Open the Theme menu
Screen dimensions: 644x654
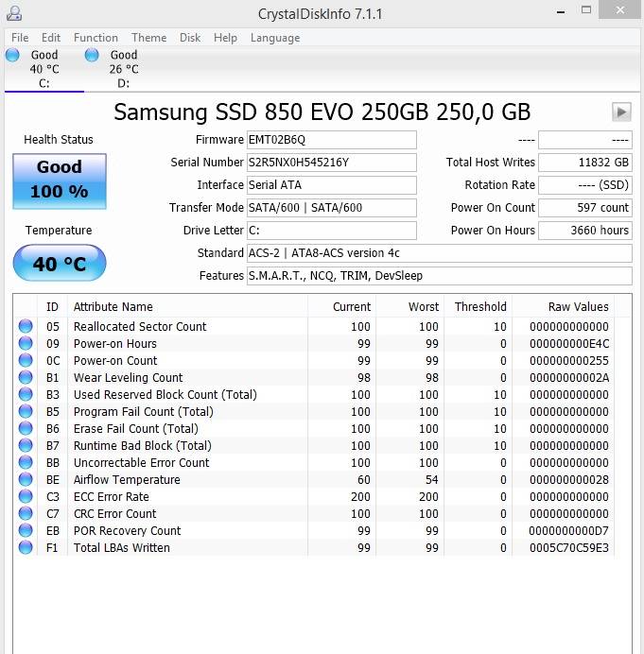[x=149, y=38]
